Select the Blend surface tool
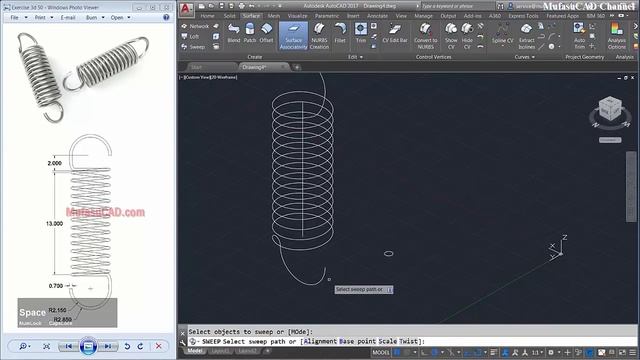This screenshot has height=360, width=640. pos(233,33)
